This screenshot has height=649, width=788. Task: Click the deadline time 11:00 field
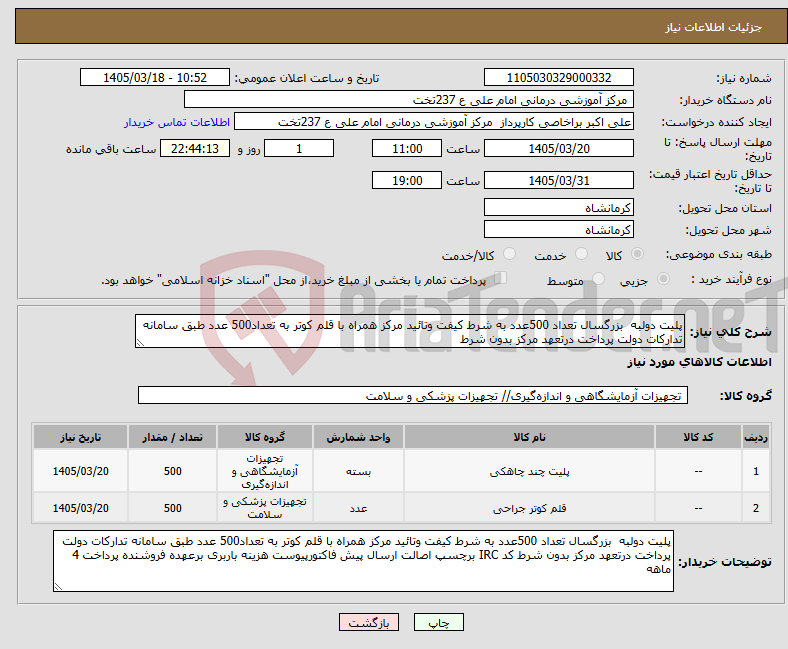pos(407,148)
